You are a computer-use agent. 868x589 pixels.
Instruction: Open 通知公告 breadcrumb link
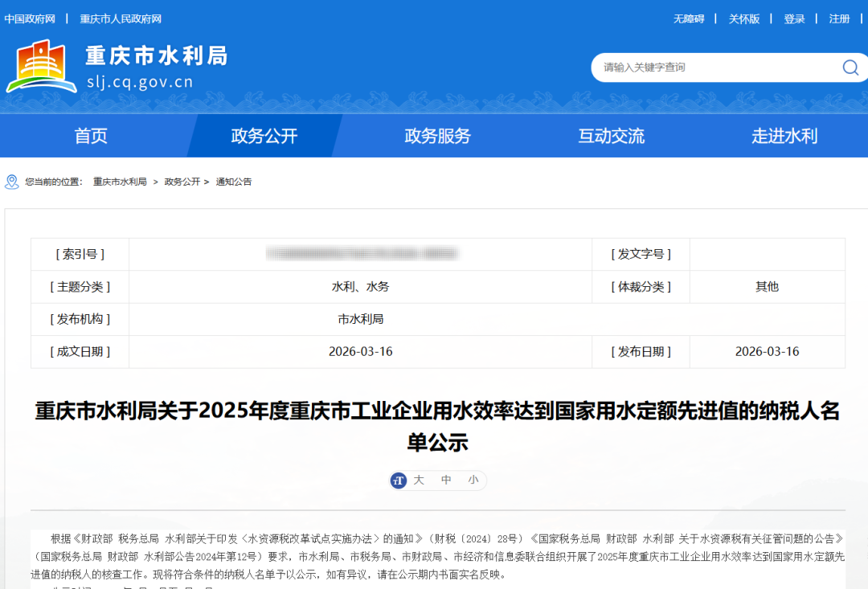coord(234,182)
